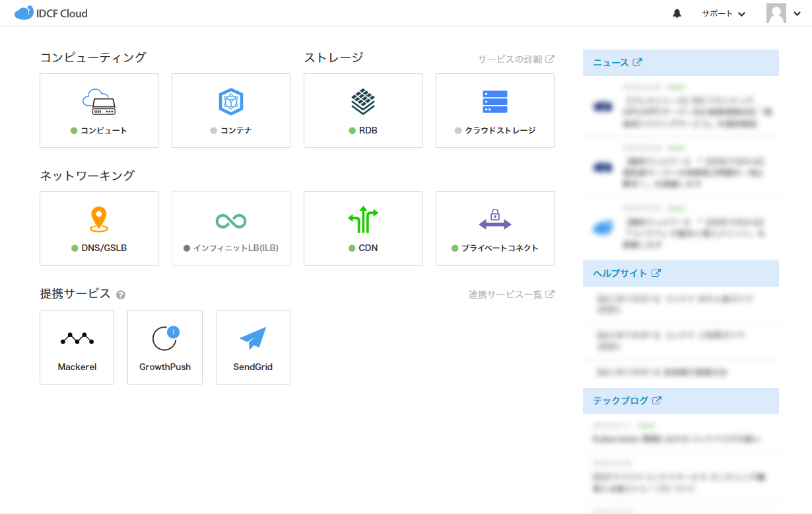Open the DNS/GSLB networking service
Screen dimensions: 812x514
coord(98,228)
